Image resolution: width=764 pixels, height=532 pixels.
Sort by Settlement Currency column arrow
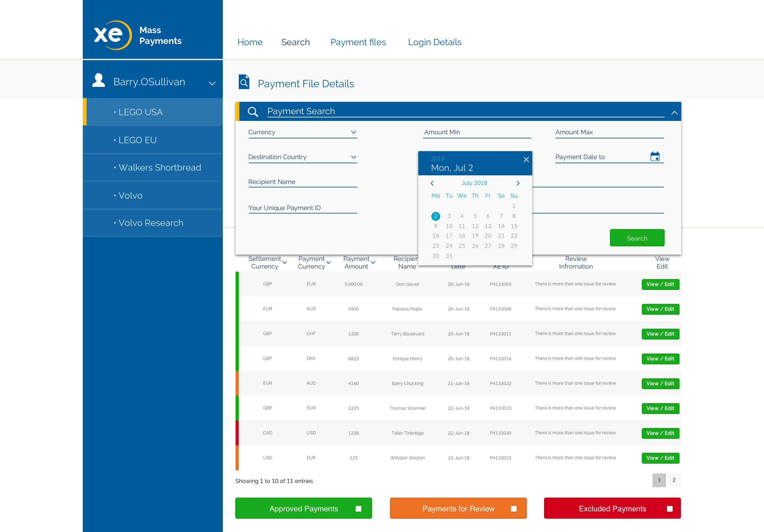(x=285, y=263)
